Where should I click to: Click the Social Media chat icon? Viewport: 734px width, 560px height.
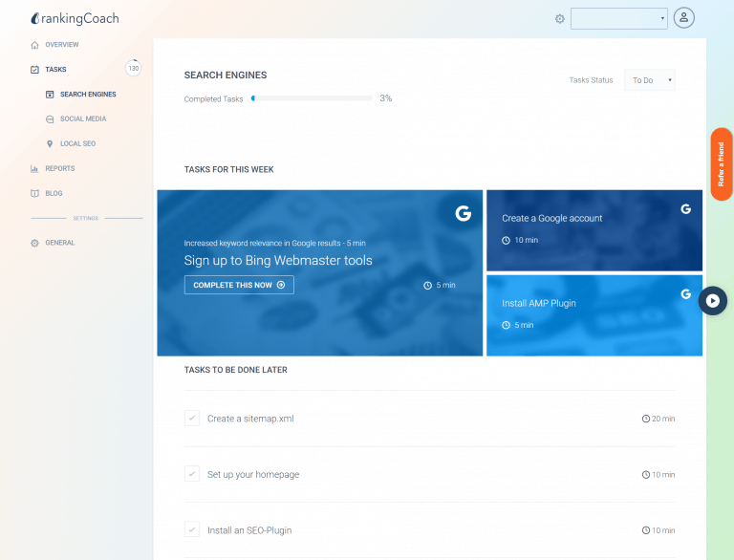point(50,118)
